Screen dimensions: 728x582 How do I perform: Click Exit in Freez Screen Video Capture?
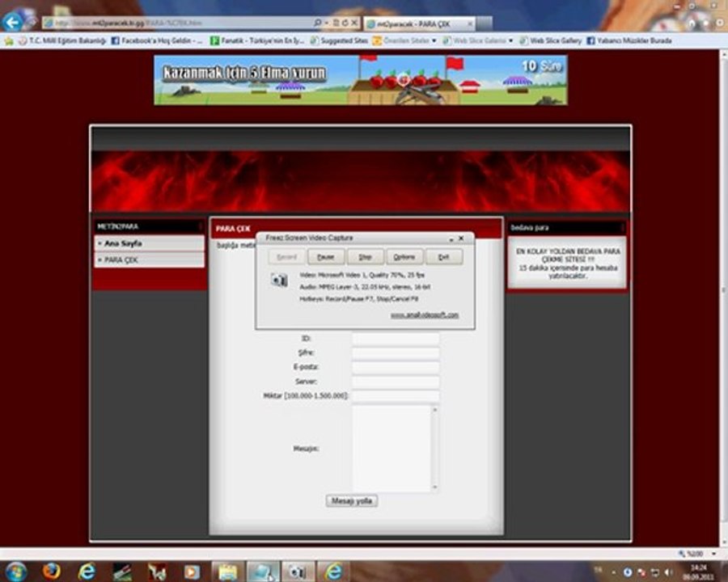click(444, 257)
